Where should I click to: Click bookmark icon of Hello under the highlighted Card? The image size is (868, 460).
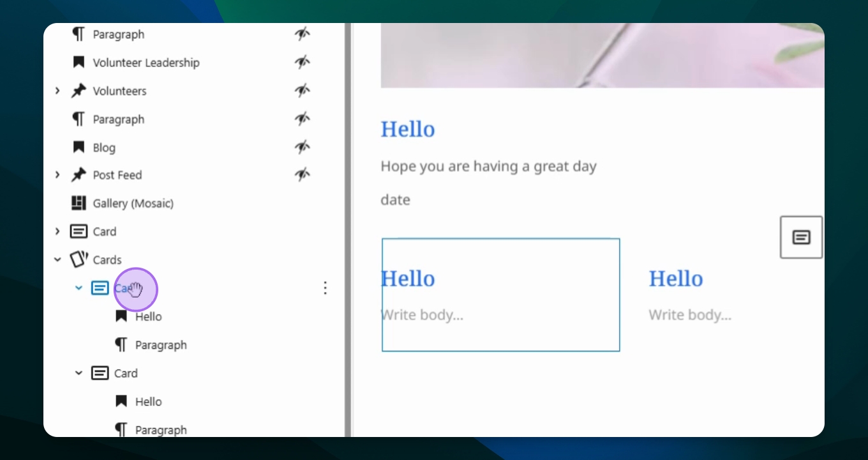[x=121, y=316]
